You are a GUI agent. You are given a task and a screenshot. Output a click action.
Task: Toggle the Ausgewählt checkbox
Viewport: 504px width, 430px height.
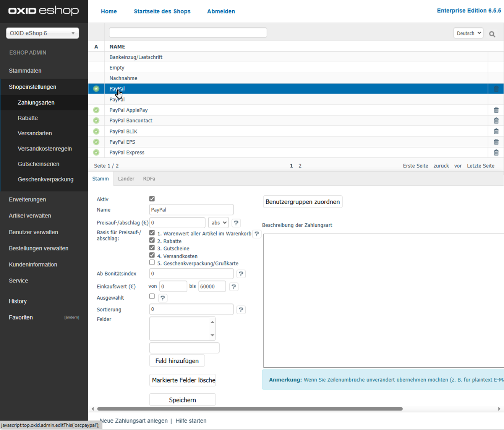(x=152, y=297)
